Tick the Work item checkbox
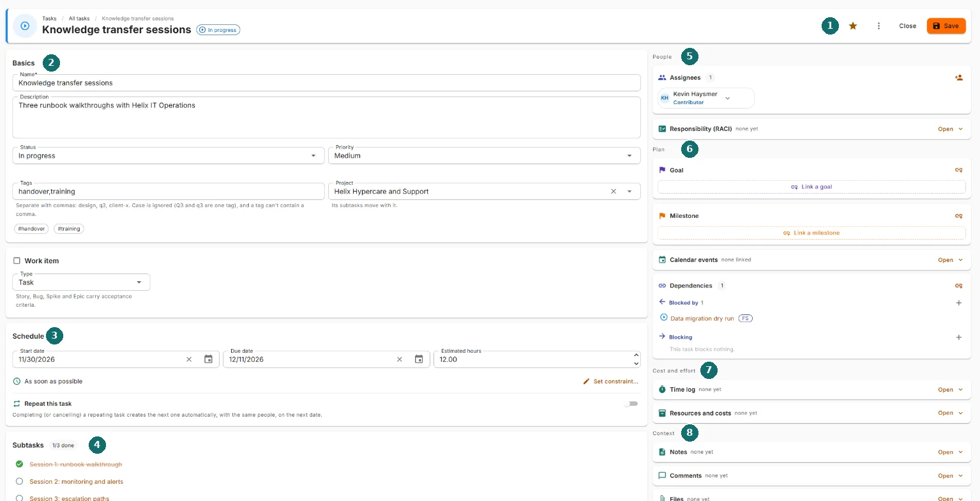 point(17,261)
